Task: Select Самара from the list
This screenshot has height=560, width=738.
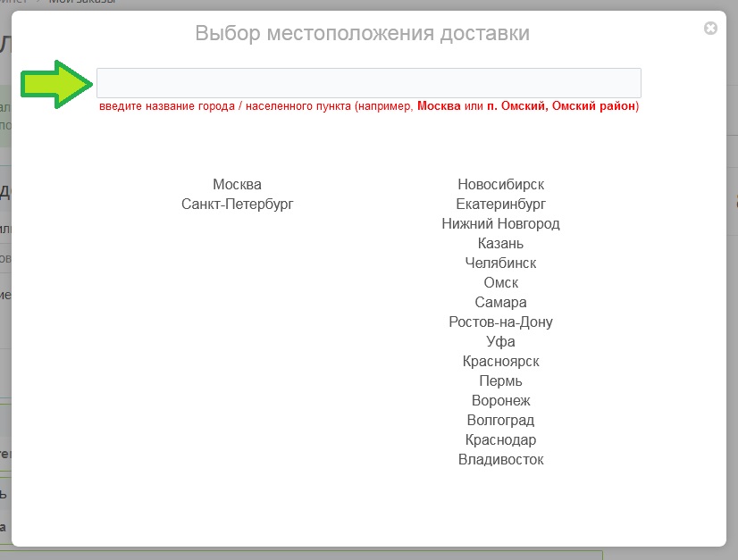Action: [500, 303]
